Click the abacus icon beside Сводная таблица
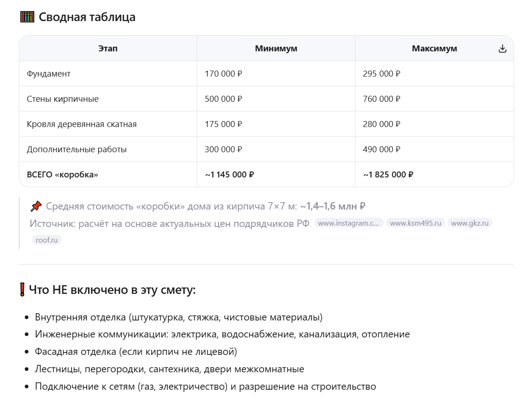The height and width of the screenshot is (403, 532). [x=28, y=17]
